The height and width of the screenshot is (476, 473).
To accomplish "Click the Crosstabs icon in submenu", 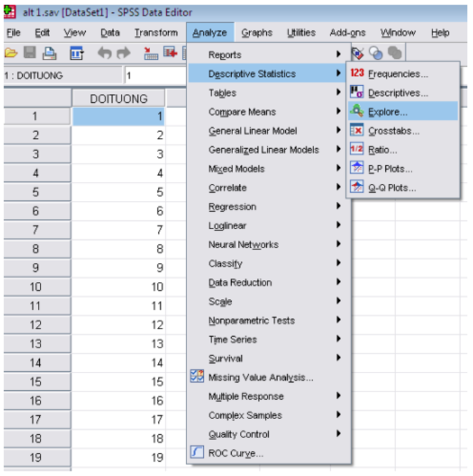I will tap(357, 130).
